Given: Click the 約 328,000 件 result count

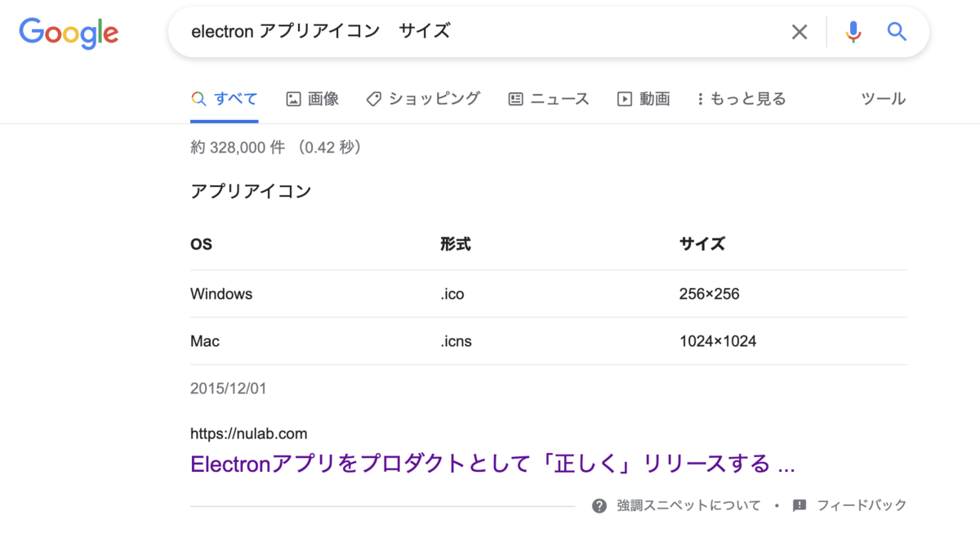Looking at the screenshot, I should (238, 148).
